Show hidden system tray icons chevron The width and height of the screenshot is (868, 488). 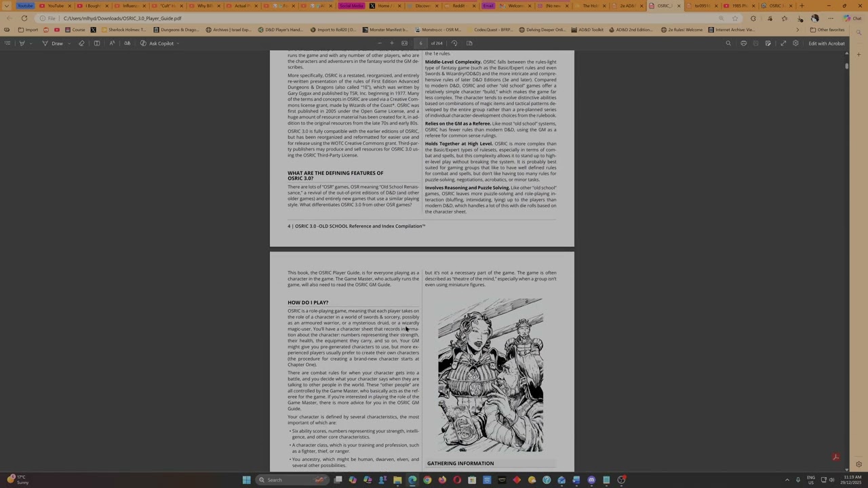[x=787, y=480]
